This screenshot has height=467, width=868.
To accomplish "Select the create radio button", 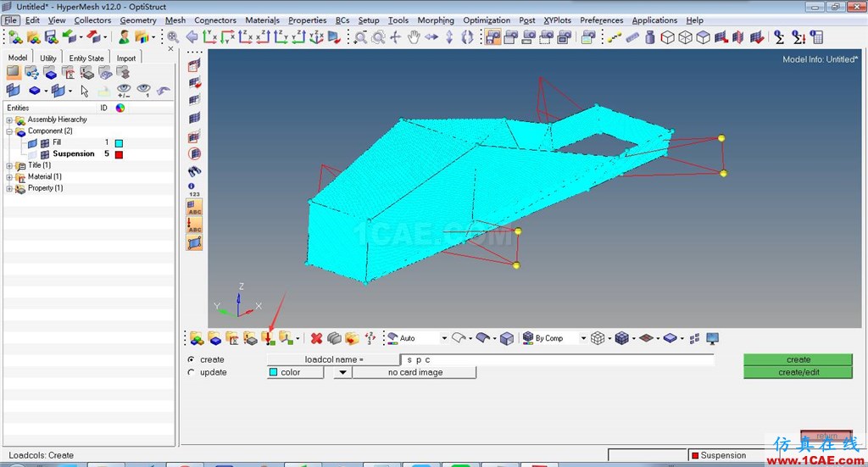I will pos(191,359).
